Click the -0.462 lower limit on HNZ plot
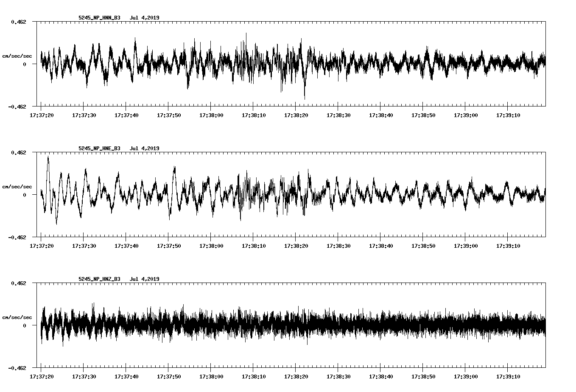Viewport: 576px width, 392px height. (x=17, y=368)
